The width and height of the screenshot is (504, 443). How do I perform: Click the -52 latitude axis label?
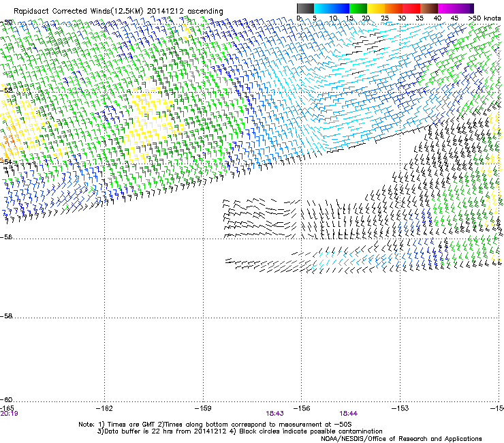[6, 91]
